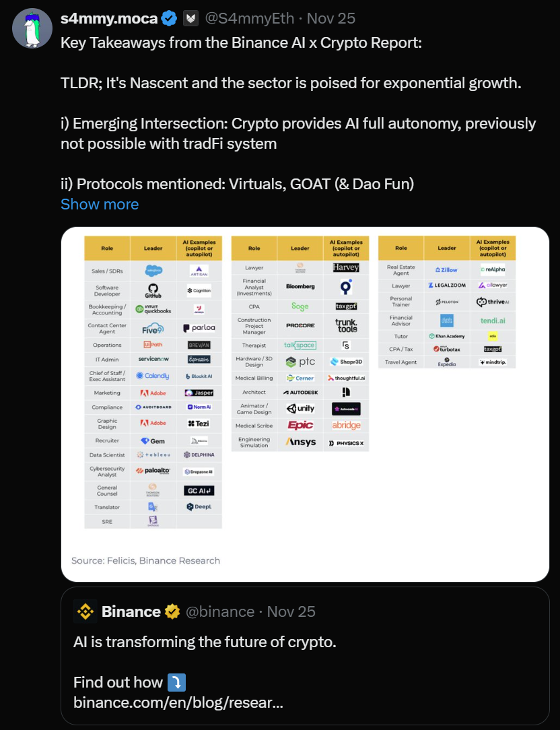Image resolution: width=560 pixels, height=730 pixels.
Task: Click the @binance handle
Action: point(219,611)
